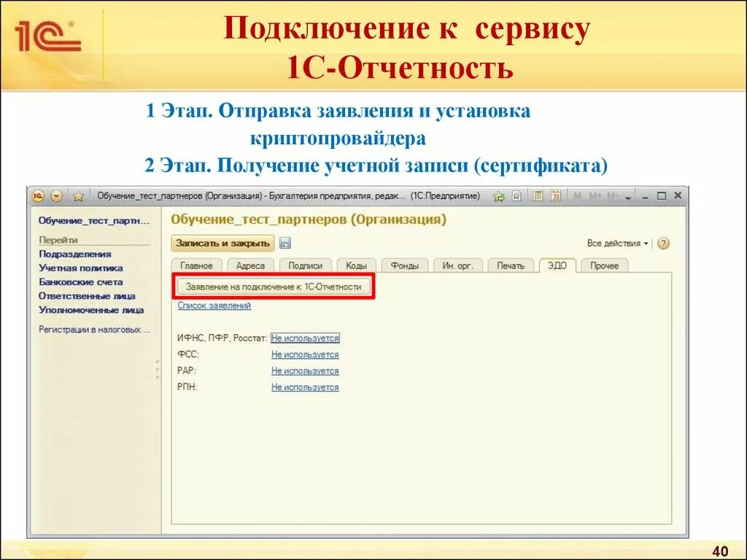Click the РПН Не используется link
747x560 pixels.
coord(306,387)
